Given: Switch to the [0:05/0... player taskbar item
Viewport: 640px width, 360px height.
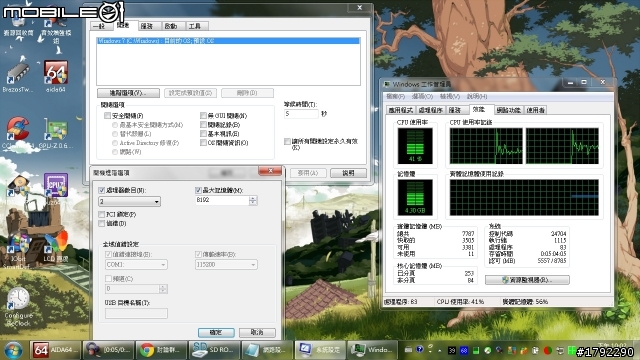Looking at the screenshot, I should click(109, 350).
